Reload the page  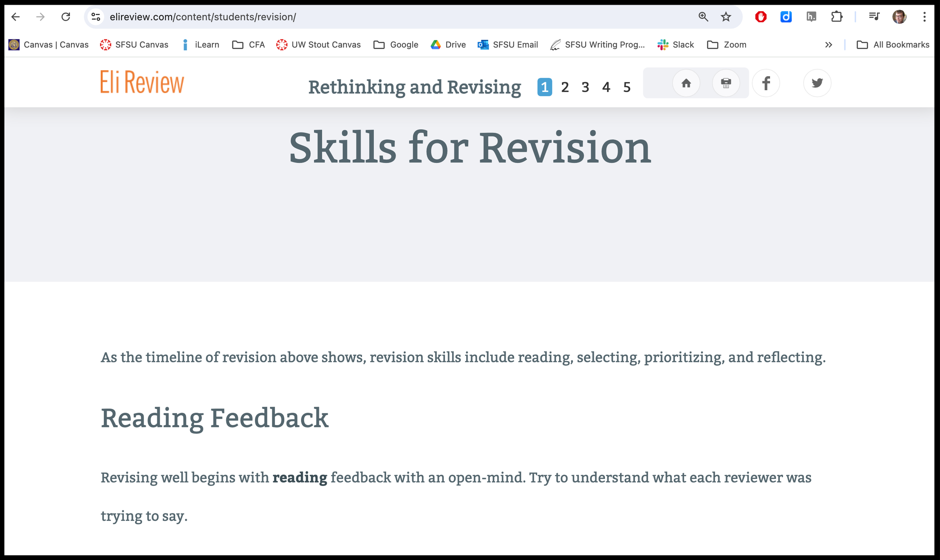tap(66, 17)
